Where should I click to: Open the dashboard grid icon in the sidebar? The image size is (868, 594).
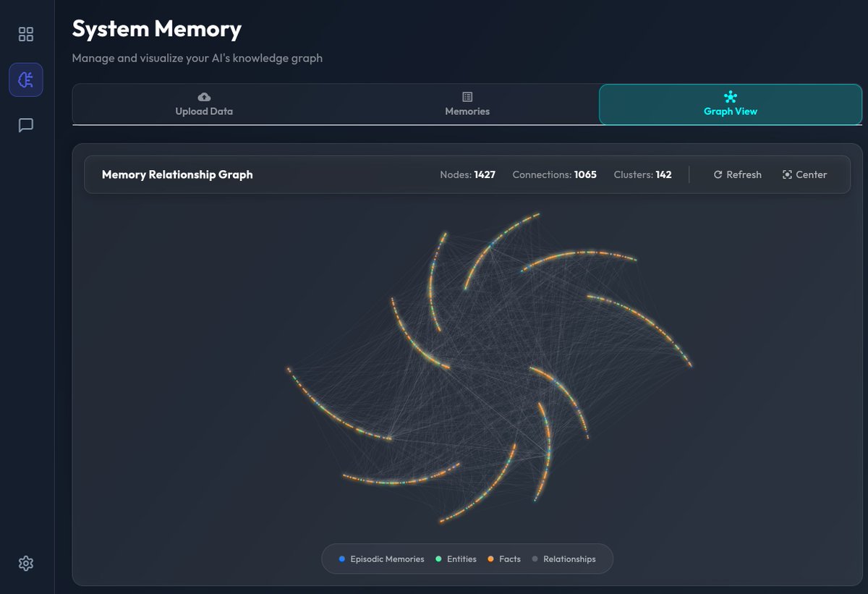(26, 33)
